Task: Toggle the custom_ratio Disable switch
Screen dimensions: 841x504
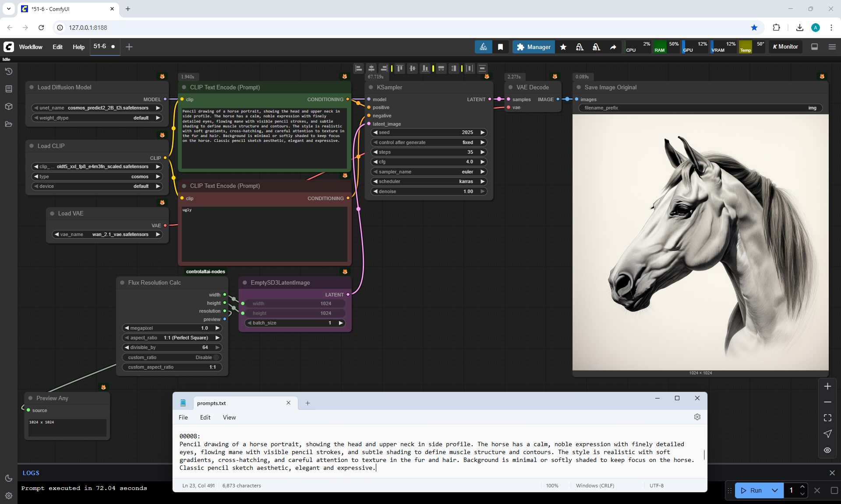Action: (216, 357)
